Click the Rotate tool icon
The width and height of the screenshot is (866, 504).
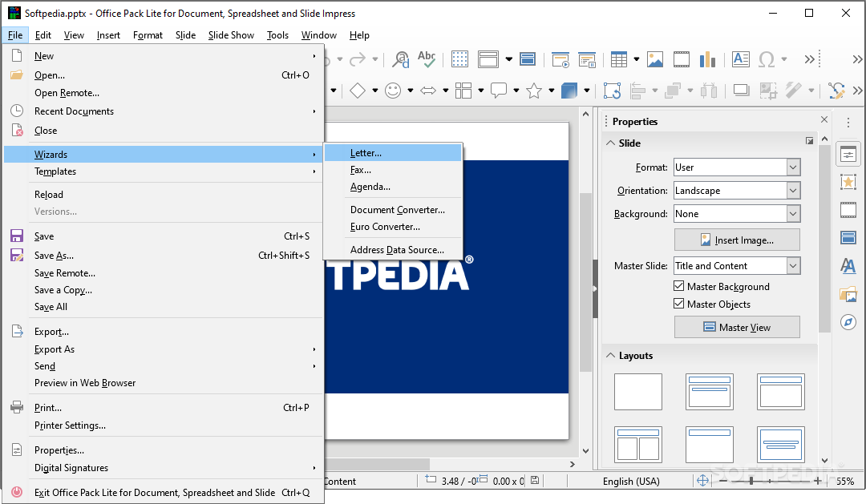point(612,91)
